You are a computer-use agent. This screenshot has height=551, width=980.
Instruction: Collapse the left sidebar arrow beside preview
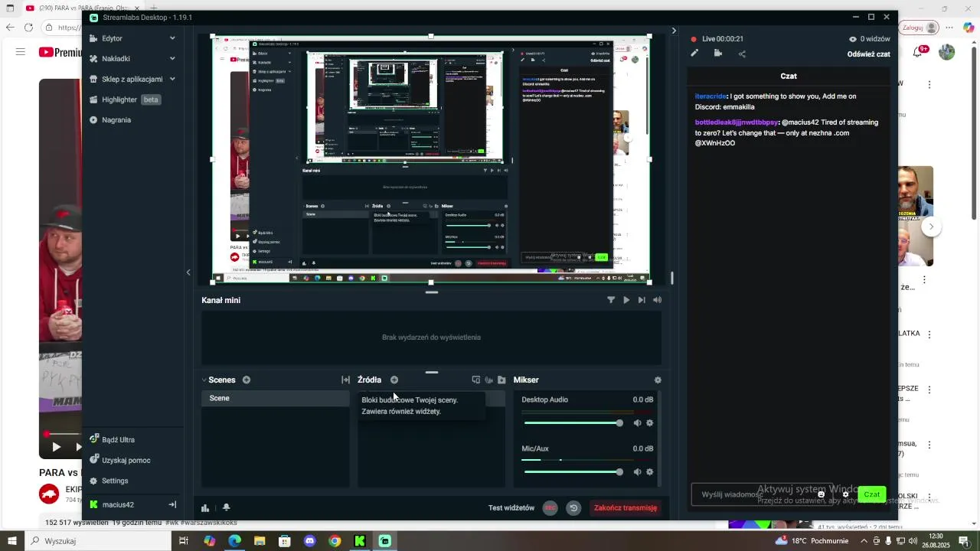(x=188, y=272)
